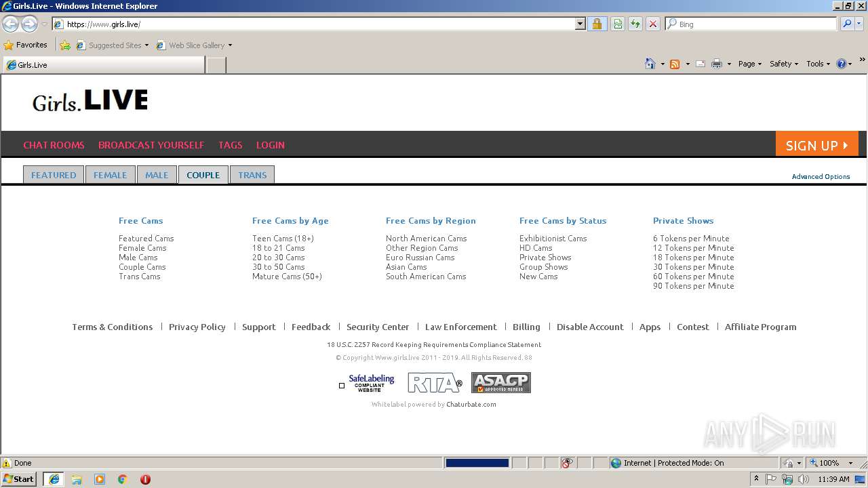Open search provider dropdown arrow
868x488 pixels.
click(860, 24)
